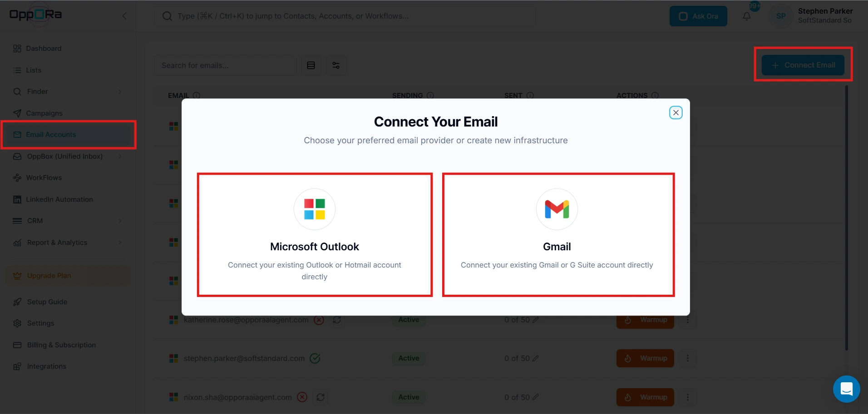
Task: Click the filter settings icon
Action: click(x=336, y=65)
